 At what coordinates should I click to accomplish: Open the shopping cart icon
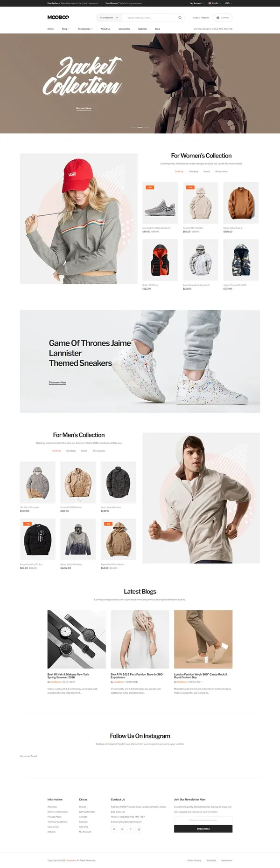218,18
